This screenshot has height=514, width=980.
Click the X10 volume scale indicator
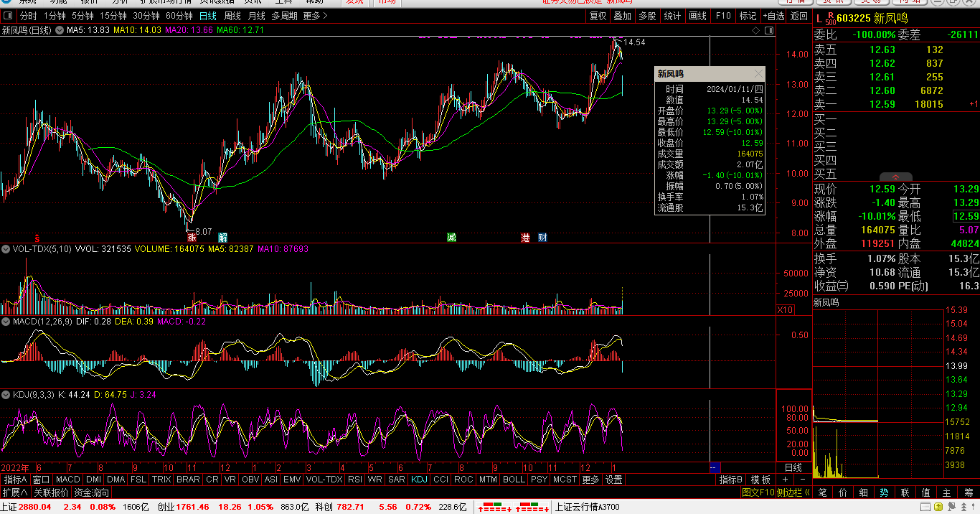point(786,310)
